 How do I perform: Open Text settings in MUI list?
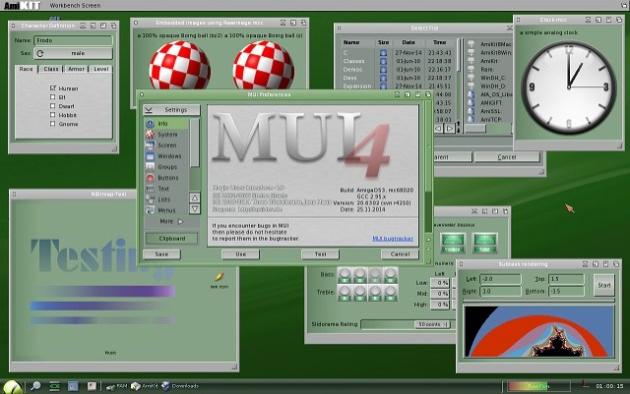click(166, 189)
